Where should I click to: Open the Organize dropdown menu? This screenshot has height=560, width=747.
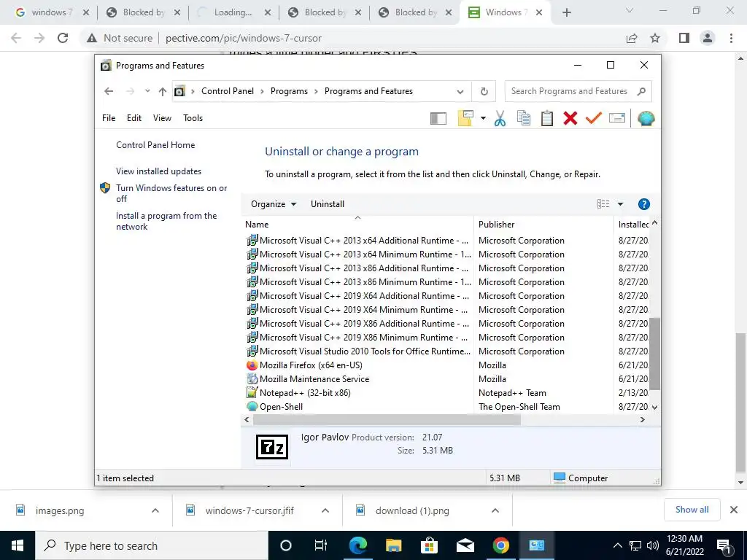(274, 204)
